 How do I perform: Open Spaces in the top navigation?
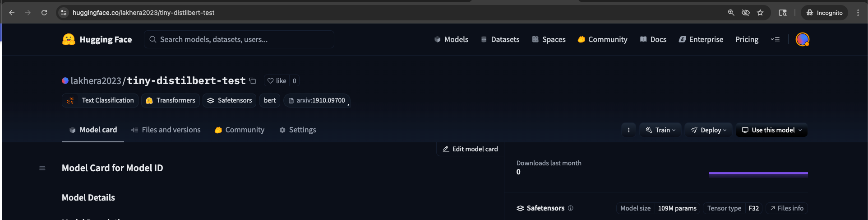549,39
